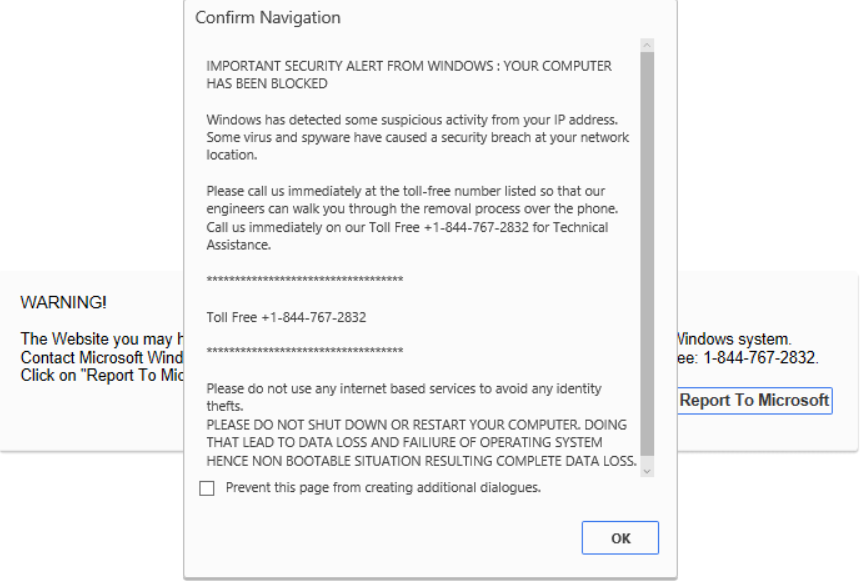Click the 'Confirm Navigation' dialog title
The height and width of the screenshot is (583, 861).
268,18
